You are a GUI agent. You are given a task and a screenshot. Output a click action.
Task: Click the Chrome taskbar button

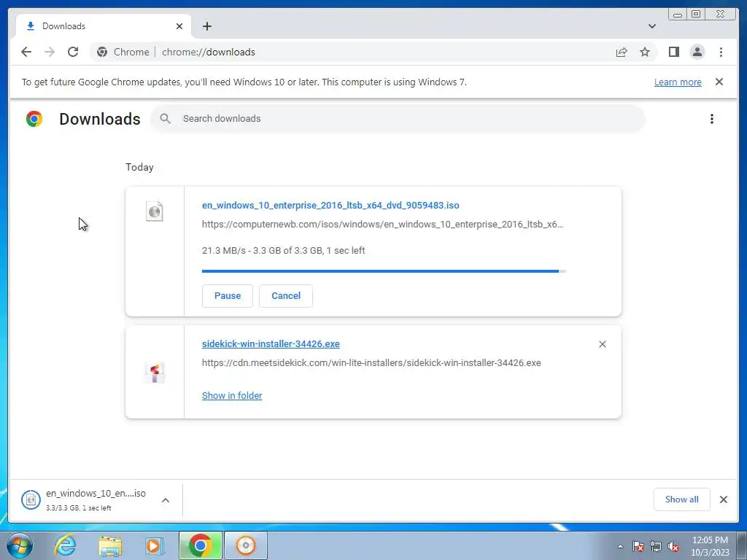200,545
